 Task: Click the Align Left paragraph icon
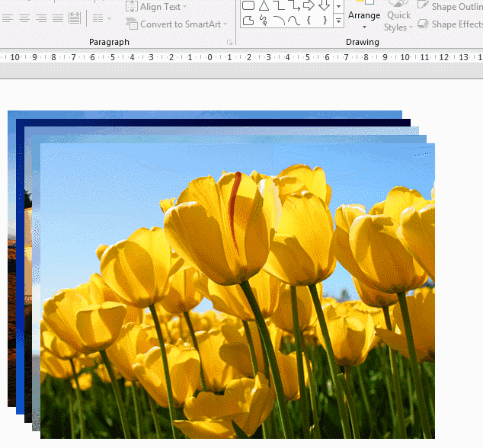point(8,19)
